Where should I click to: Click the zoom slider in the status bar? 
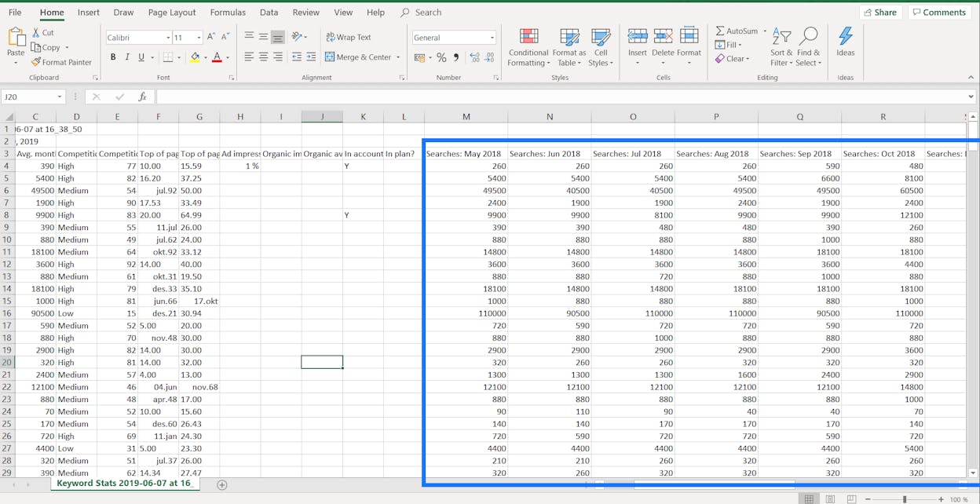(x=905, y=499)
